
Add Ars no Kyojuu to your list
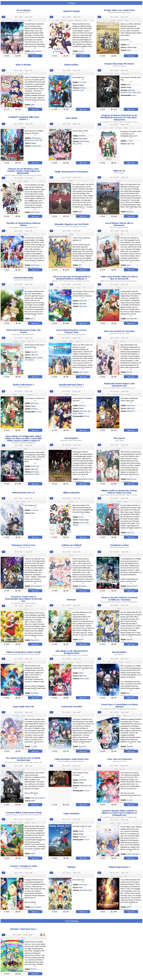point(35,56)
